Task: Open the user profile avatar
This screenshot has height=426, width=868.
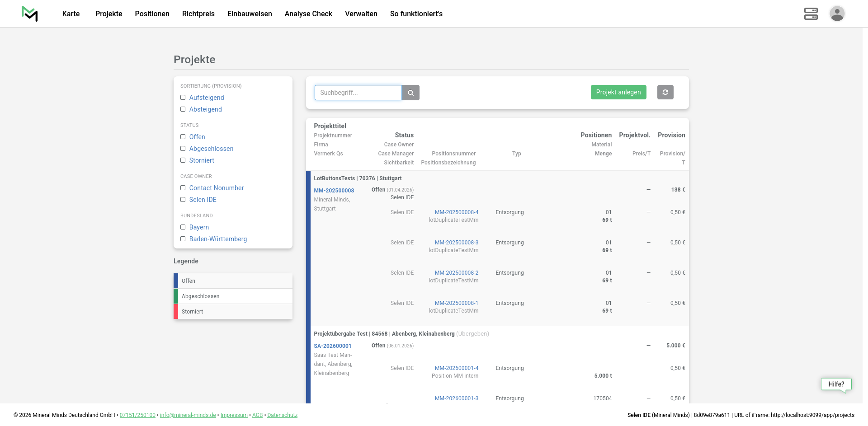Action: coord(837,14)
